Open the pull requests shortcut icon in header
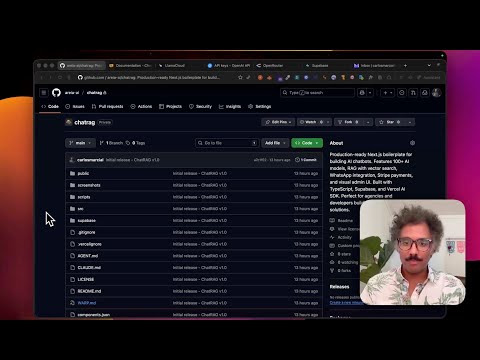480x360 pixels. tap(413, 93)
